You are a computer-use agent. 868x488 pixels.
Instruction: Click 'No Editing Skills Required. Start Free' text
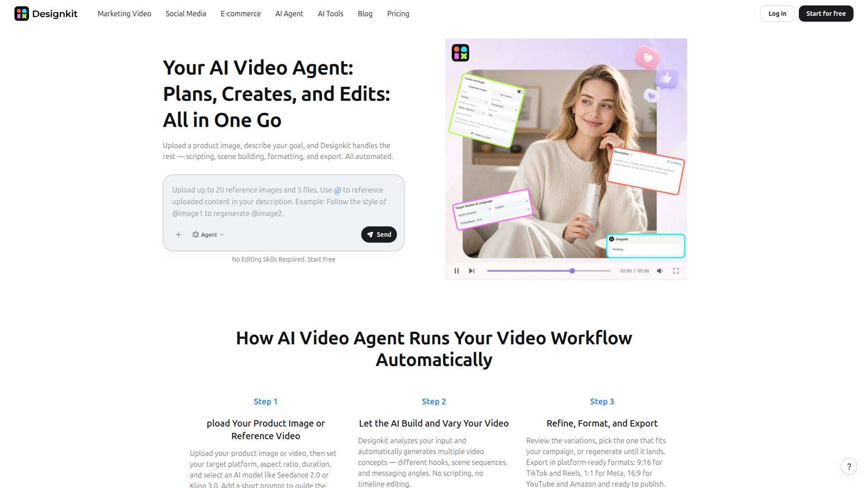pos(283,259)
